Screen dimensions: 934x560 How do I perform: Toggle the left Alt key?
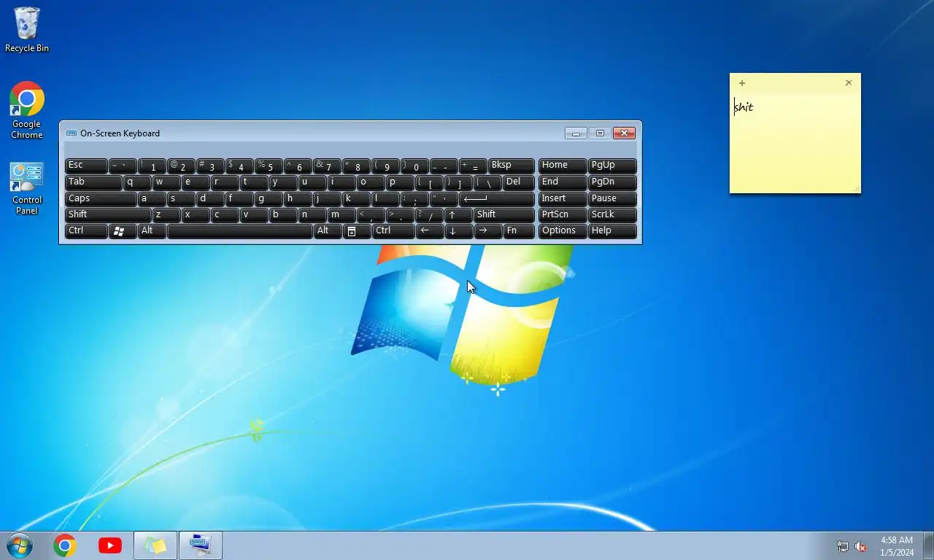coord(152,231)
